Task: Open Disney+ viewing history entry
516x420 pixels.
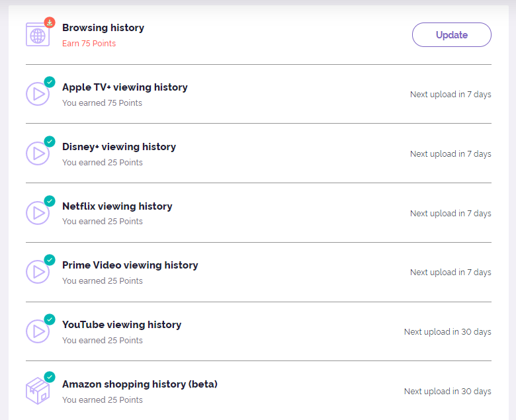Action: point(119,147)
